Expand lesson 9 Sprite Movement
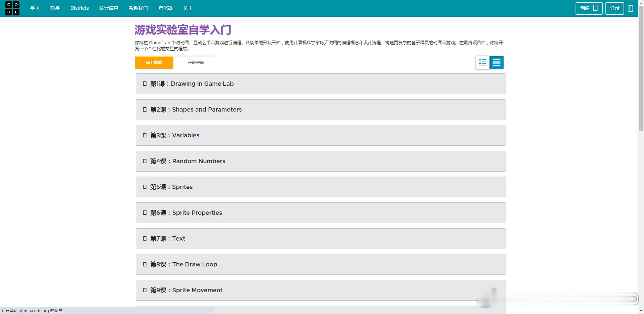Image resolution: width=644 pixels, height=314 pixels. pos(320,290)
